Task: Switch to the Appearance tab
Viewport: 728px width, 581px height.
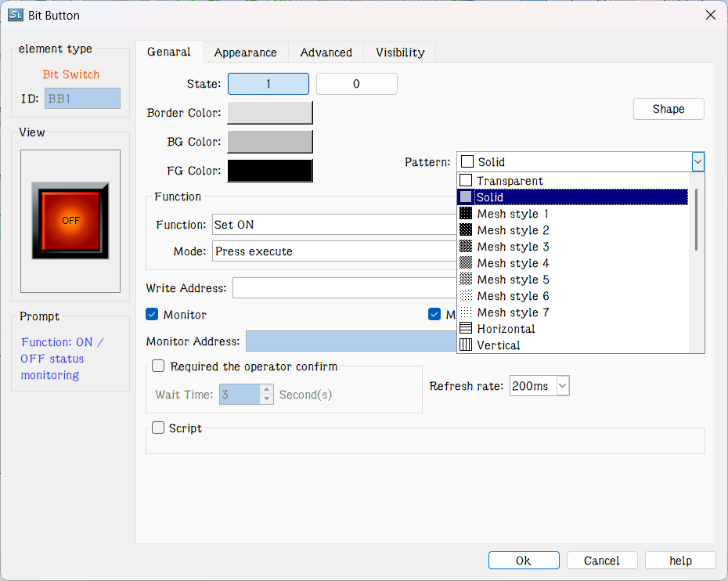Action: 245,52
